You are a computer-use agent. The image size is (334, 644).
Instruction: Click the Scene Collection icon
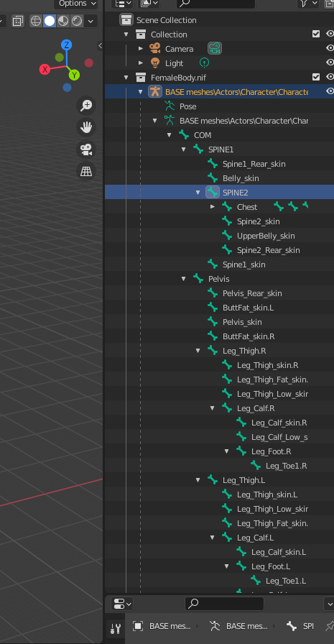[126, 19]
